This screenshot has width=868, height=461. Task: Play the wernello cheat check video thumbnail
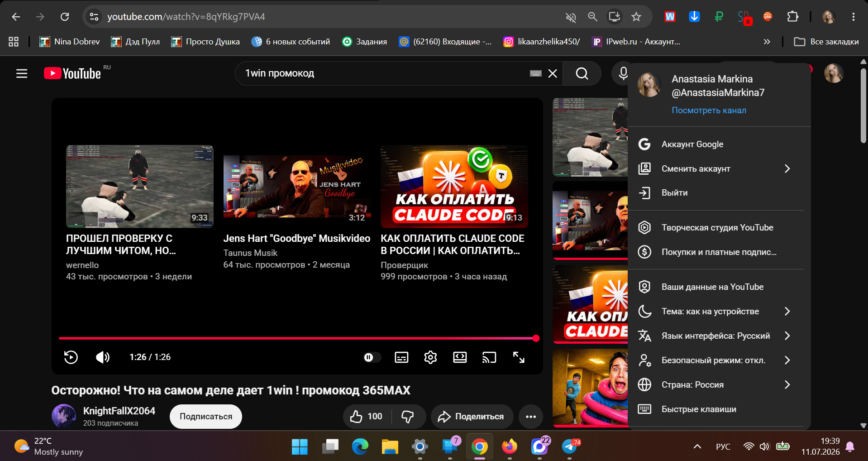[x=140, y=186]
